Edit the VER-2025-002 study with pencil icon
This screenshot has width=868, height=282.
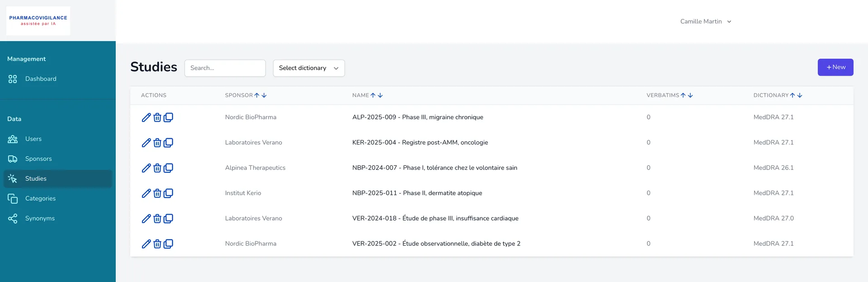coord(146,244)
